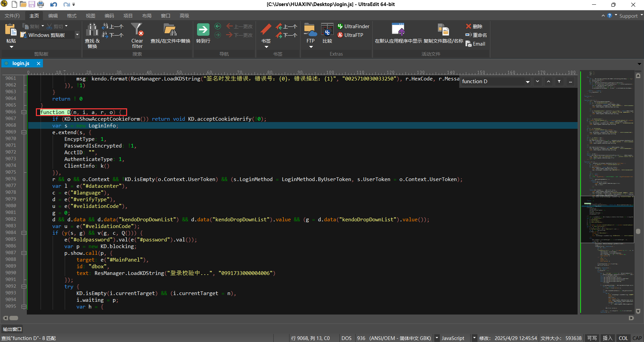Click the find-next down arrow in search bar
The width and height of the screenshot is (644, 342).
click(x=538, y=81)
